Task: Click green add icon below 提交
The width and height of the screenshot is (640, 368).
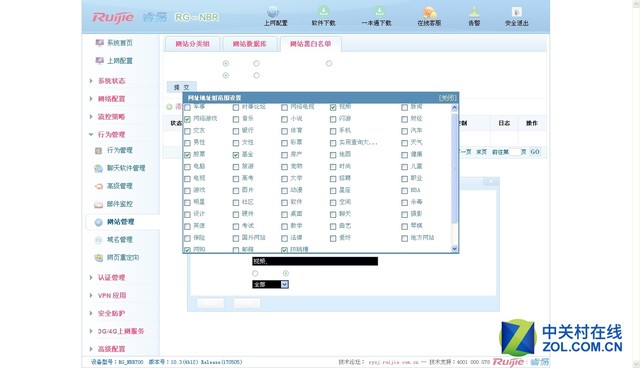Action: pos(169,107)
